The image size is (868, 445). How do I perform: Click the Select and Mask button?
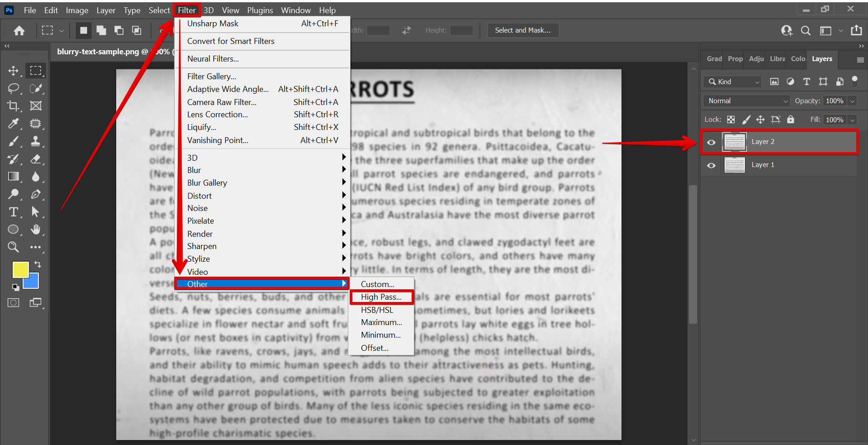[522, 30]
